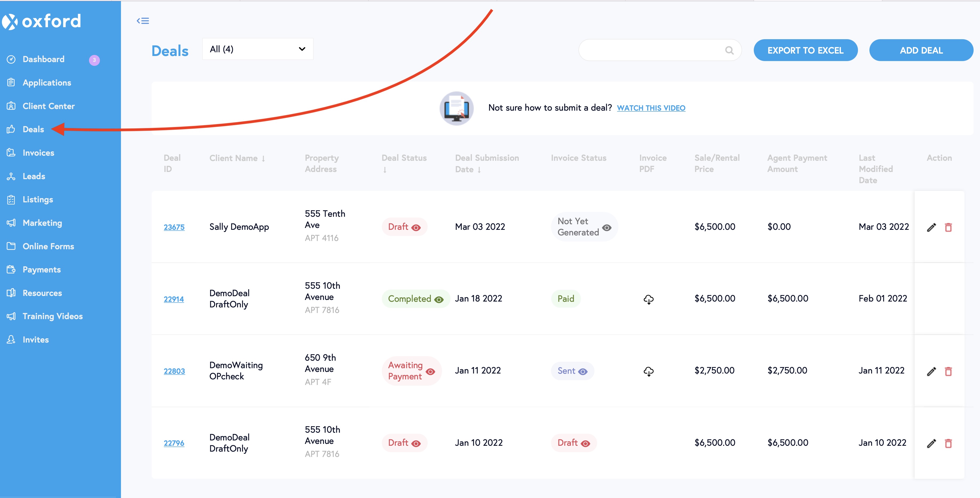
Task: Edit deal 22803 with the pencil icon
Action: 931,371
